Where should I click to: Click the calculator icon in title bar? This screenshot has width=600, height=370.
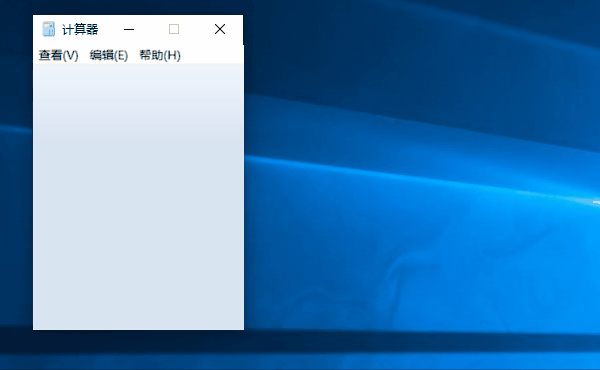coord(49,29)
